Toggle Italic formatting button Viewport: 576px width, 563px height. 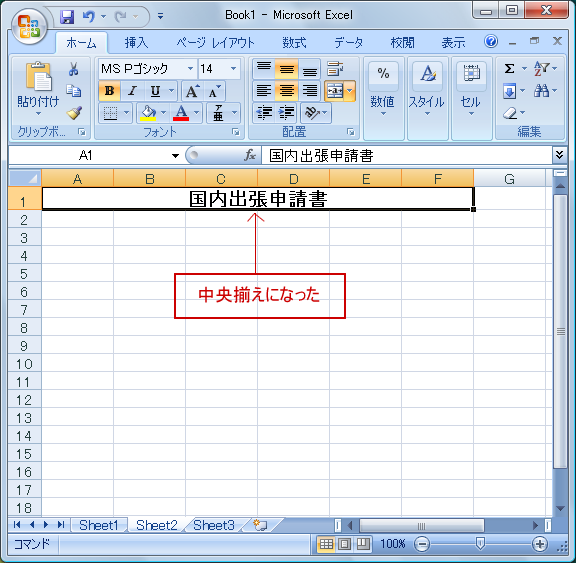[132, 91]
